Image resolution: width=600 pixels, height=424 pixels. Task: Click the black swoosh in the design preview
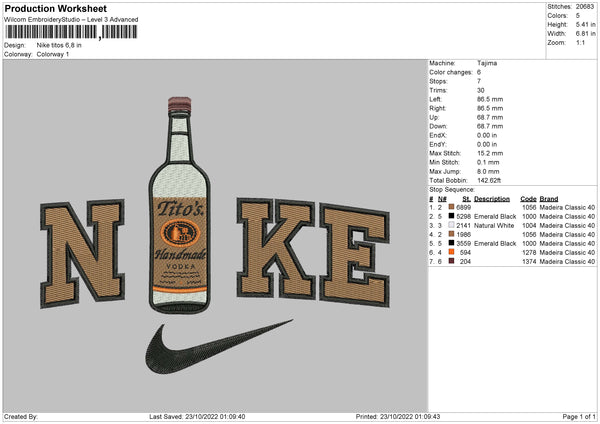coord(219,346)
